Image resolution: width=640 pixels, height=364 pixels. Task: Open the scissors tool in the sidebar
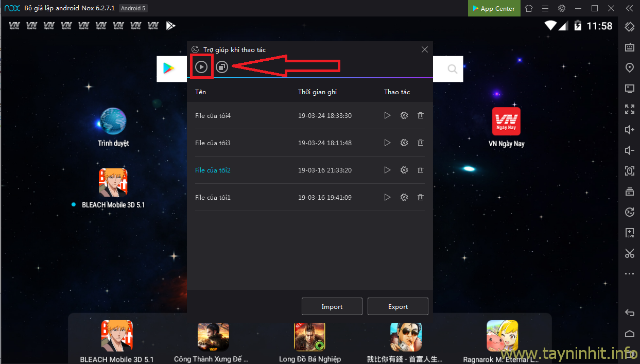pyautogui.click(x=629, y=253)
